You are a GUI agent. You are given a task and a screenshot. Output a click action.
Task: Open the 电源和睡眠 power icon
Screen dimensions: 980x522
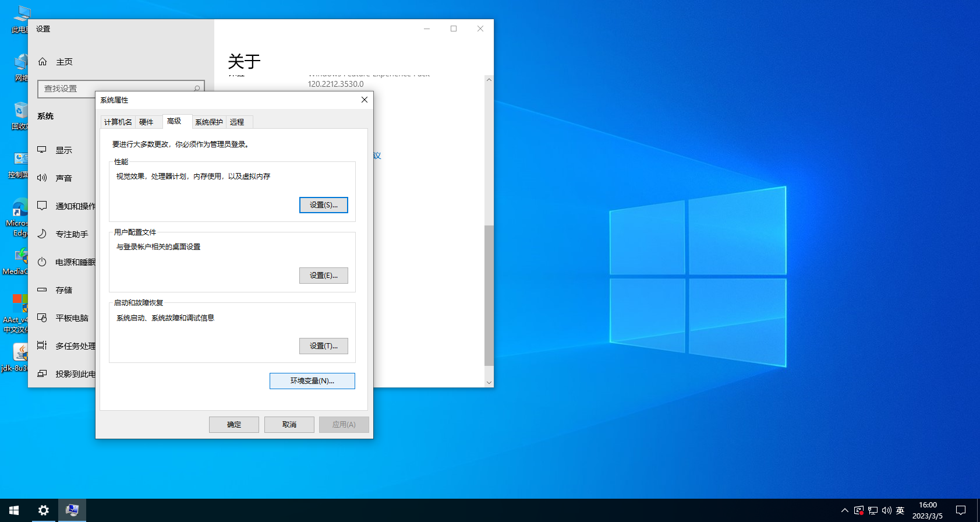click(42, 262)
